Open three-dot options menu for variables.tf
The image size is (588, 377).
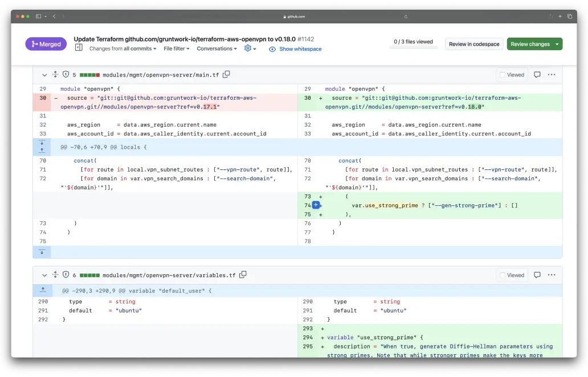551,275
